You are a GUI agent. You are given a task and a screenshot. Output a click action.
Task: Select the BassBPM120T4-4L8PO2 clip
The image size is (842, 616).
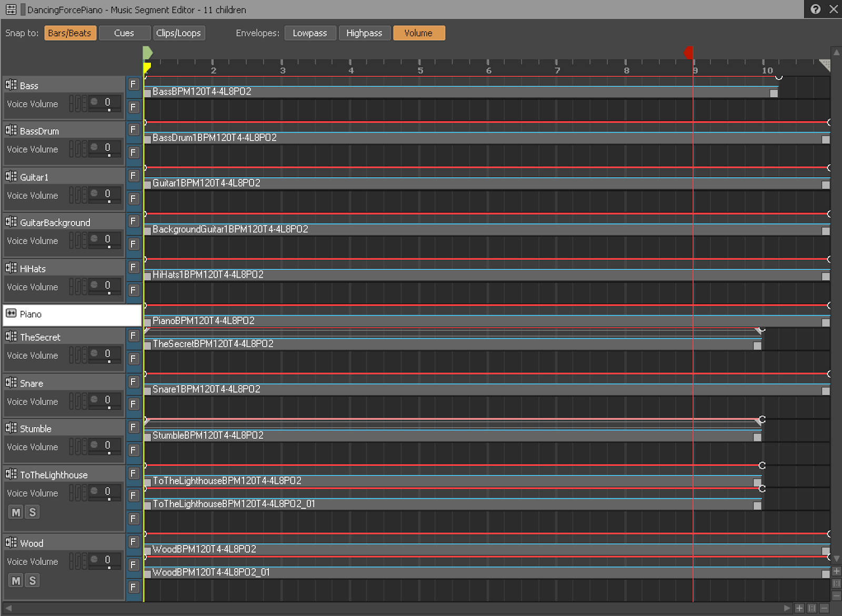coord(461,92)
